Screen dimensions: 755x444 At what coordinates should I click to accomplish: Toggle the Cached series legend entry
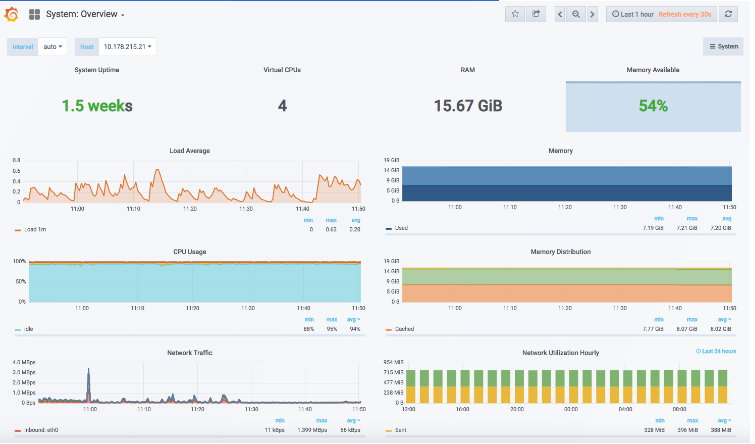pyautogui.click(x=404, y=329)
